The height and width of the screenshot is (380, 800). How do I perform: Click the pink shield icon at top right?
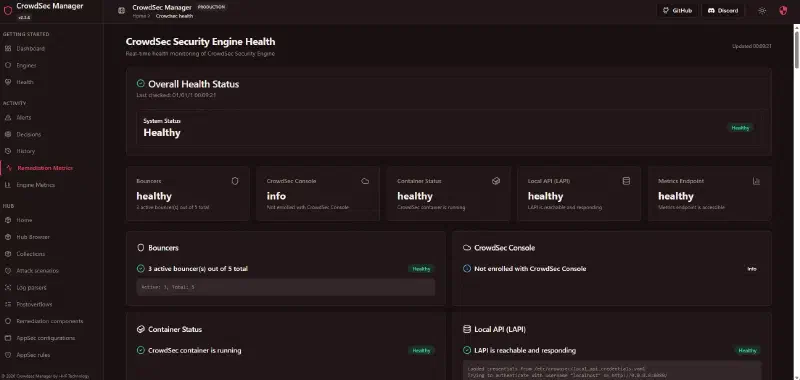click(783, 10)
